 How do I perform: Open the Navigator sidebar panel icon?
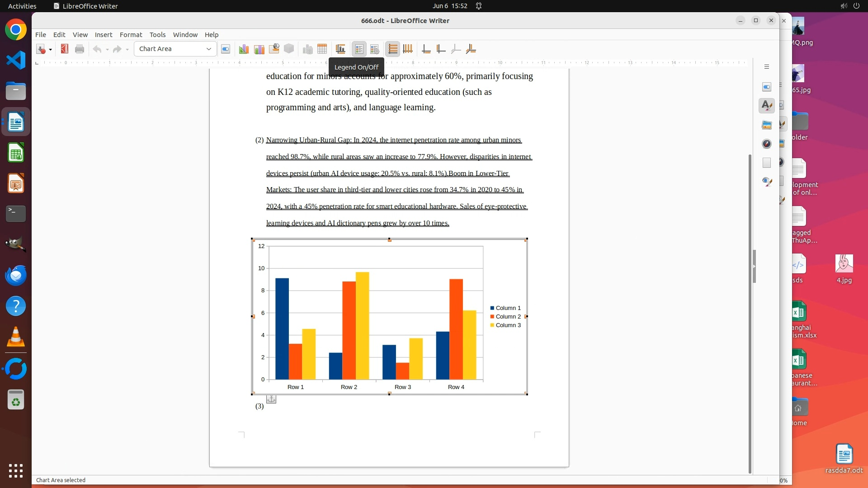[x=767, y=144]
